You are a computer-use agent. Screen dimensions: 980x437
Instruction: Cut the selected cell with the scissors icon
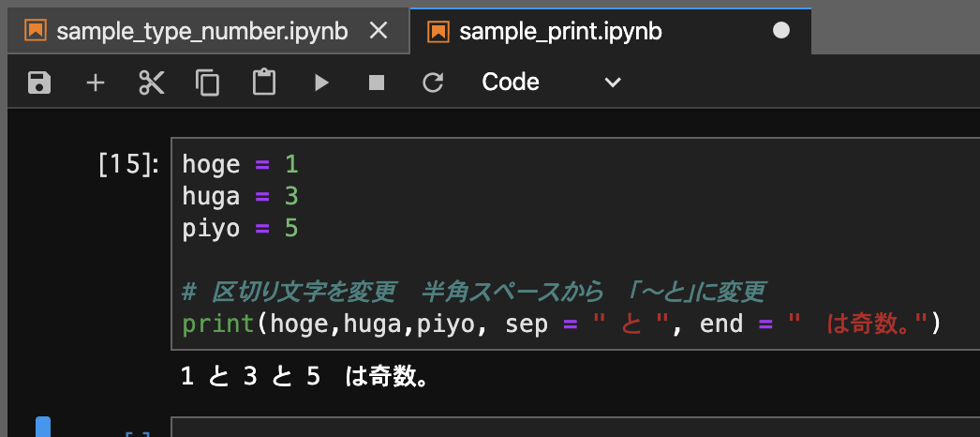[151, 83]
